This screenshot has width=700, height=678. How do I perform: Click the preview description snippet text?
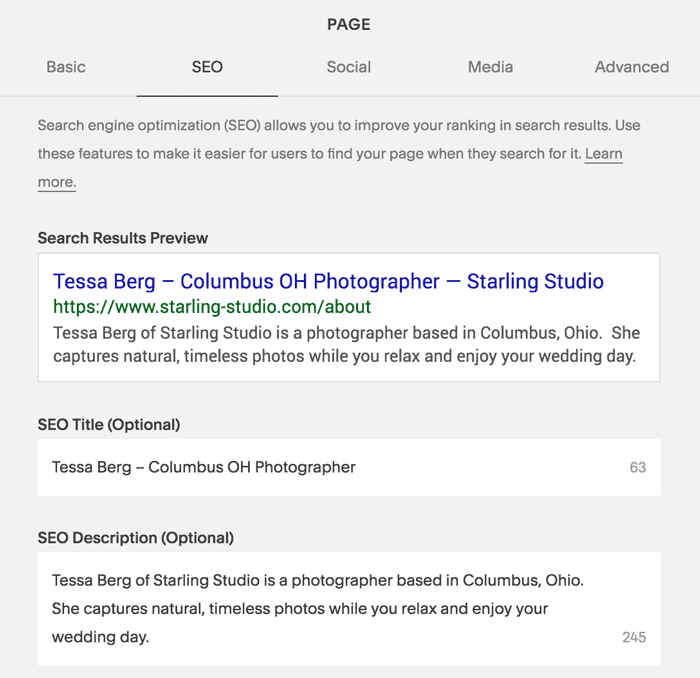346,345
